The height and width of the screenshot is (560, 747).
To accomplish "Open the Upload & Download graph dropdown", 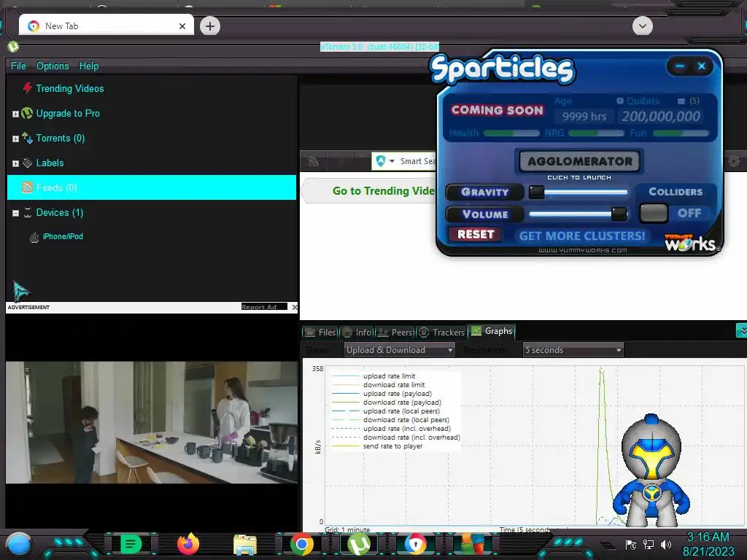I will point(399,350).
